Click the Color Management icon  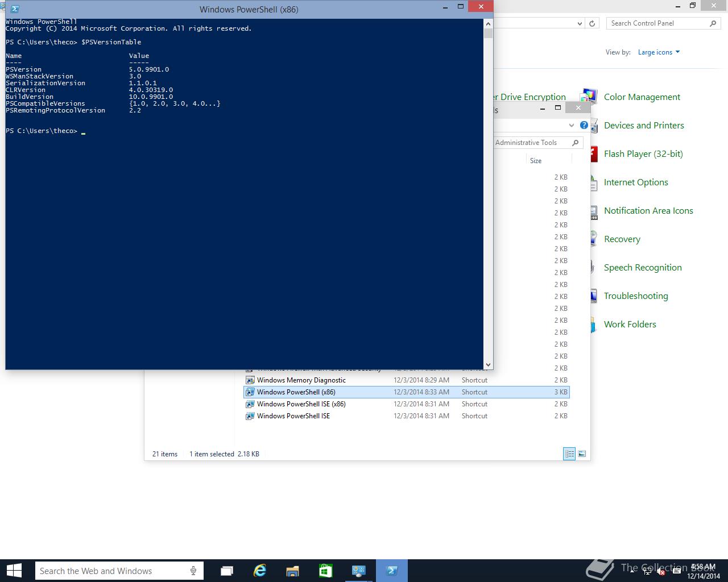[590, 97]
